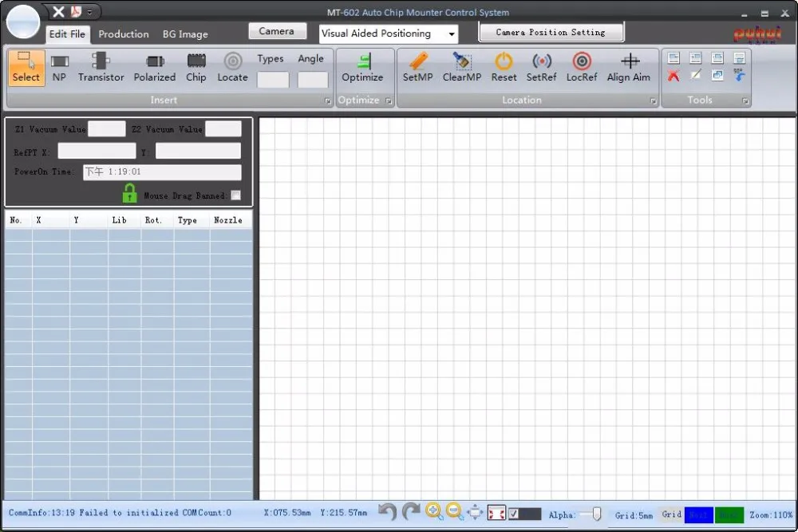Click the first Tools layout icon
The image size is (798, 532).
point(674,58)
